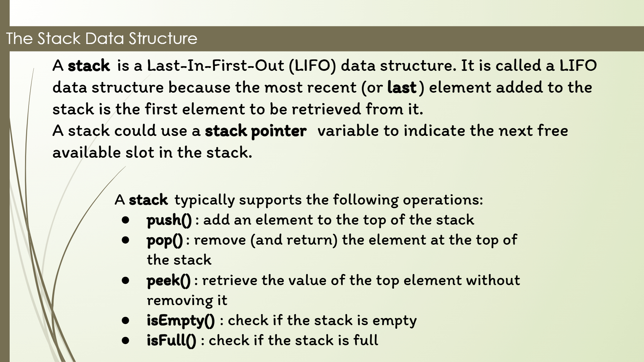Image resolution: width=644 pixels, height=362 pixels.
Task: Click the slide title 'The Stack Data Structure'
Action: (102, 38)
